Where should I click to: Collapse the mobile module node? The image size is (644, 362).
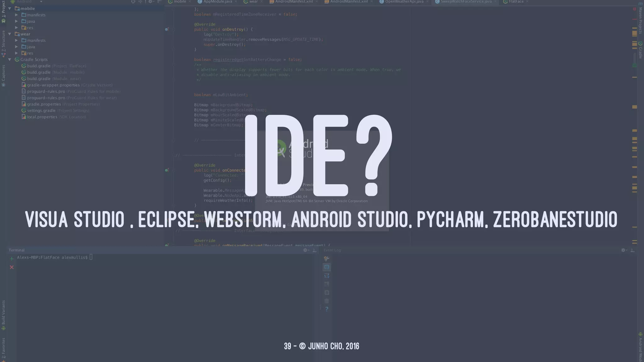[x=9, y=8]
